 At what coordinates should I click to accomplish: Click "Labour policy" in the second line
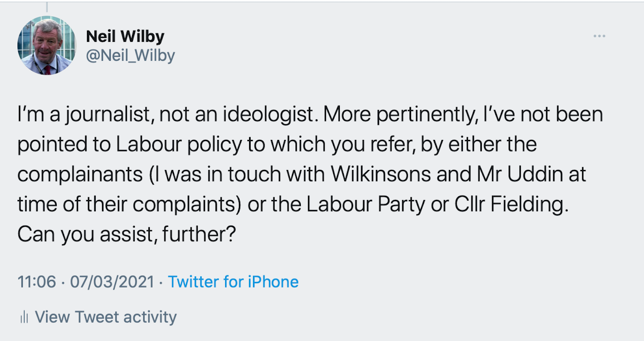click(179, 144)
